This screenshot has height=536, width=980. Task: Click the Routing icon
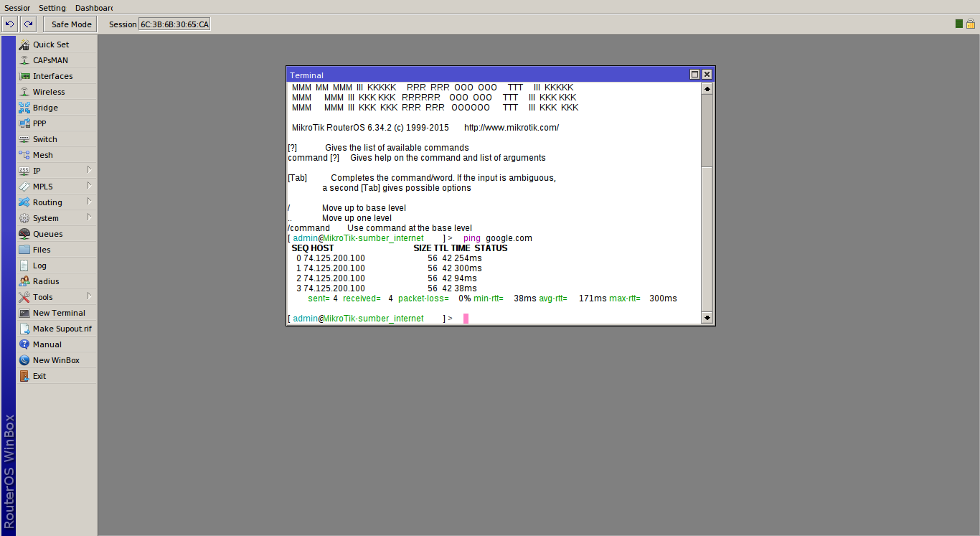click(24, 202)
